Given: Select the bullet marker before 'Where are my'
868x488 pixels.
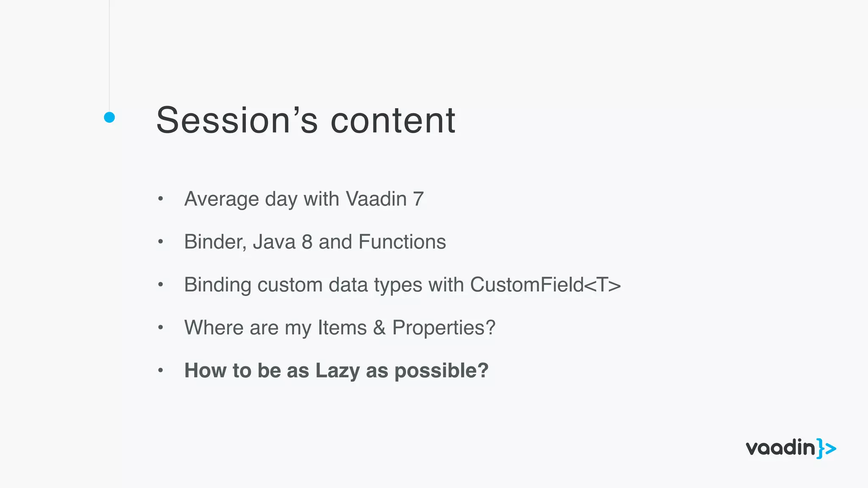Looking at the screenshot, I should 160,327.
